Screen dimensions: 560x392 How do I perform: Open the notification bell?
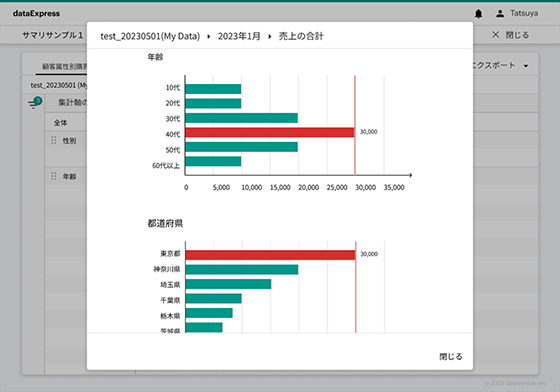tap(478, 14)
